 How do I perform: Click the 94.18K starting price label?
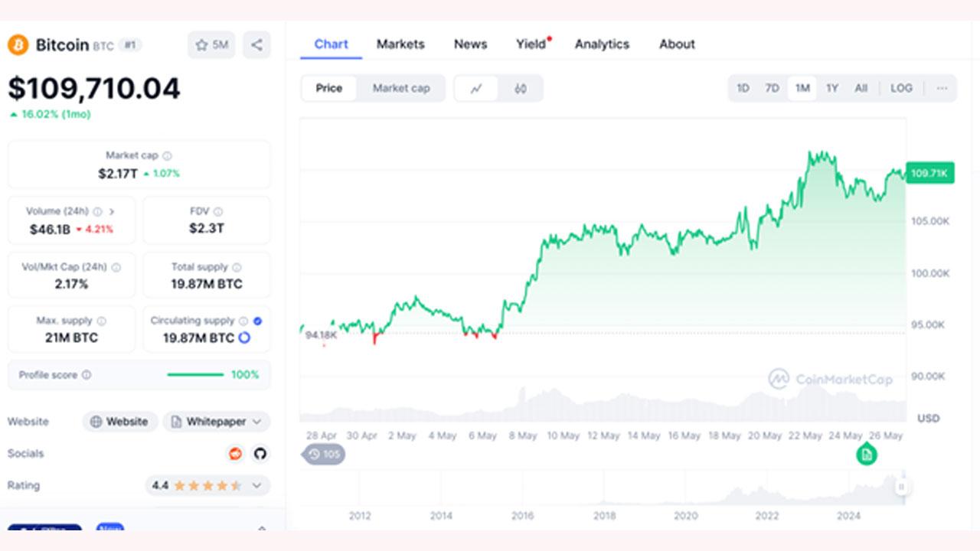click(x=321, y=335)
